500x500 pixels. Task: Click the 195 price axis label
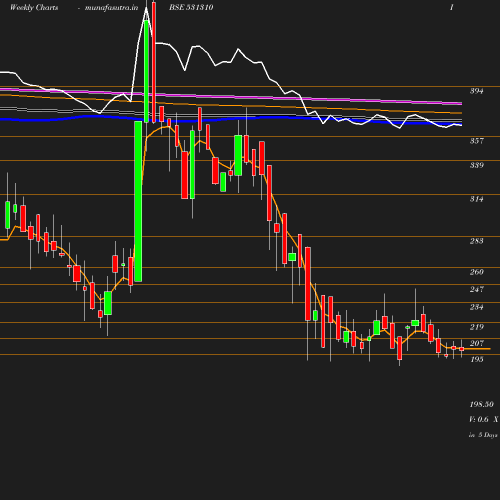click(476, 359)
